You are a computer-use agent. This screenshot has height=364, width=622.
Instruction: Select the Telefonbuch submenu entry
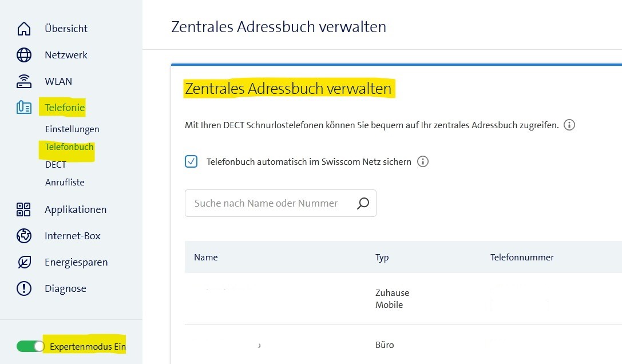[x=68, y=147]
